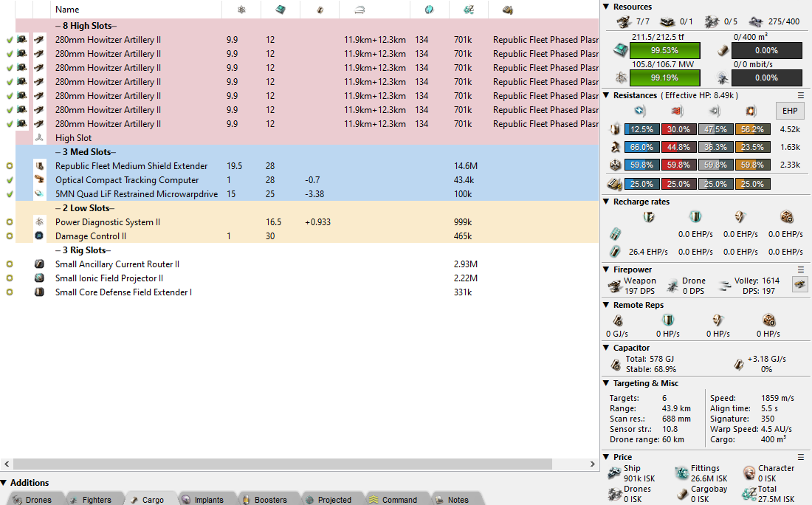812x505 pixels.
Task: Open the Resistances panel hamburger menu
Action: click(x=801, y=95)
